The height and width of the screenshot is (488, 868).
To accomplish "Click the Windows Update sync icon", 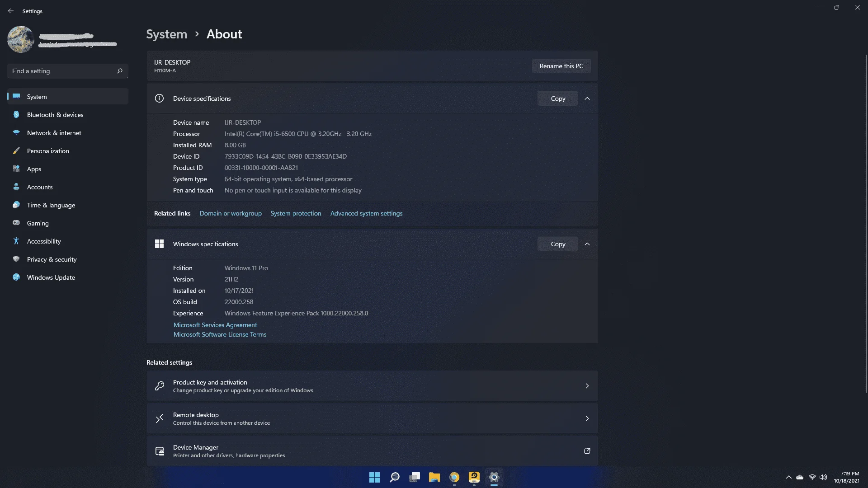I will (x=16, y=277).
